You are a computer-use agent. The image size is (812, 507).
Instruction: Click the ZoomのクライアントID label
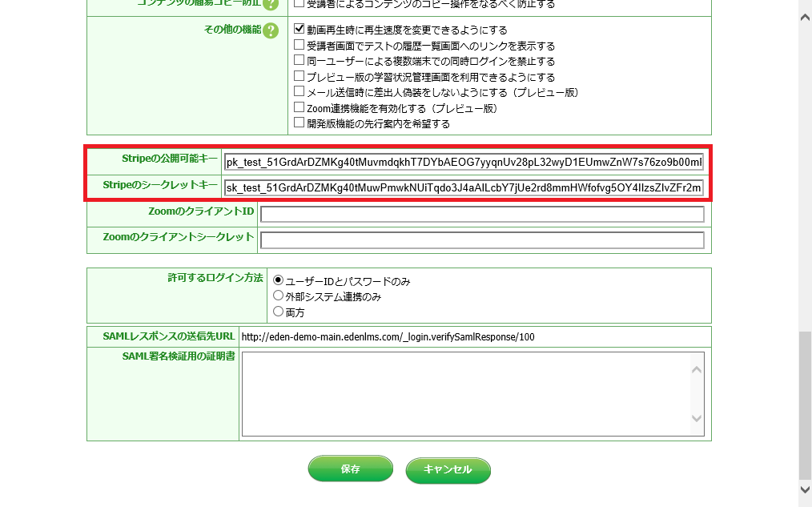(x=201, y=211)
